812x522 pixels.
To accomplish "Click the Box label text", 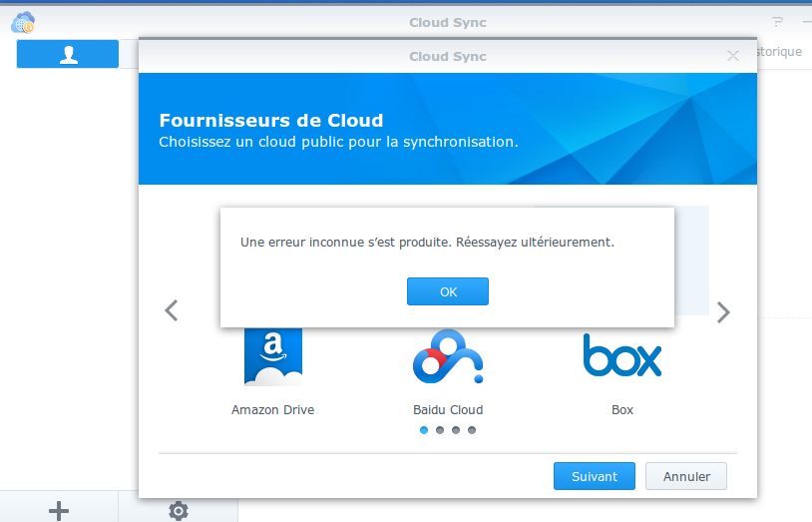I will tap(622, 410).
